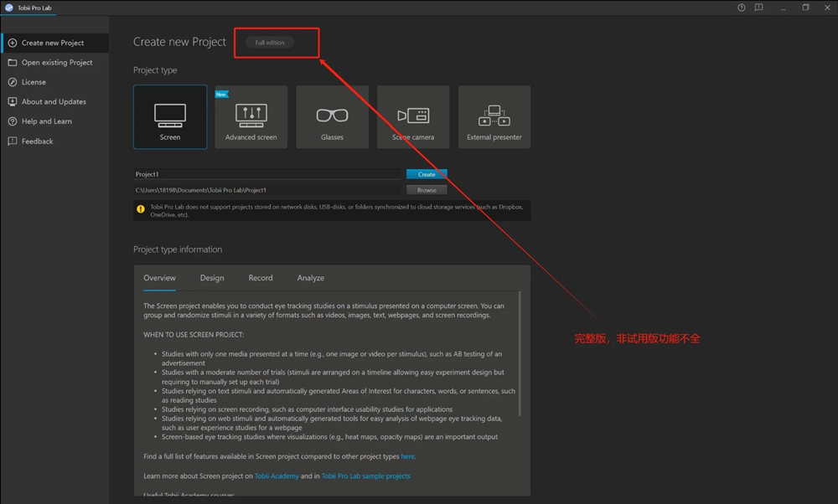The image size is (838, 504).
Task: Open the Tobii Academy link
Action: 277,476
